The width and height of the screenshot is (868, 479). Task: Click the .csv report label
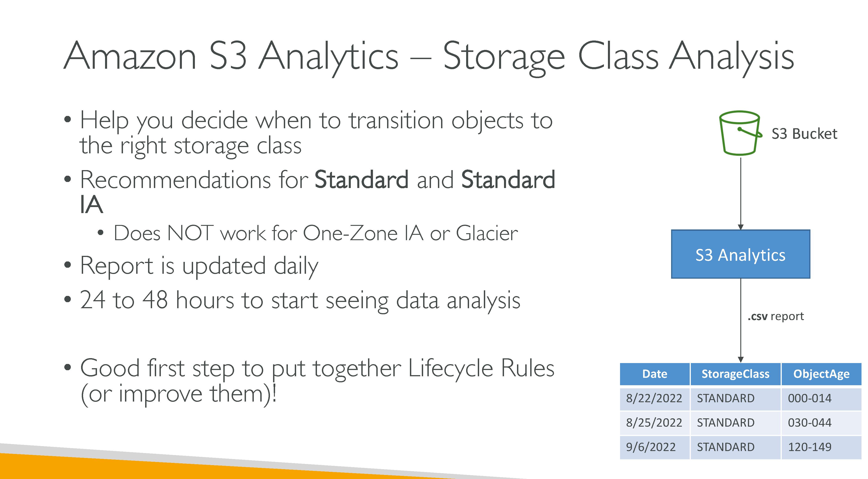775,316
